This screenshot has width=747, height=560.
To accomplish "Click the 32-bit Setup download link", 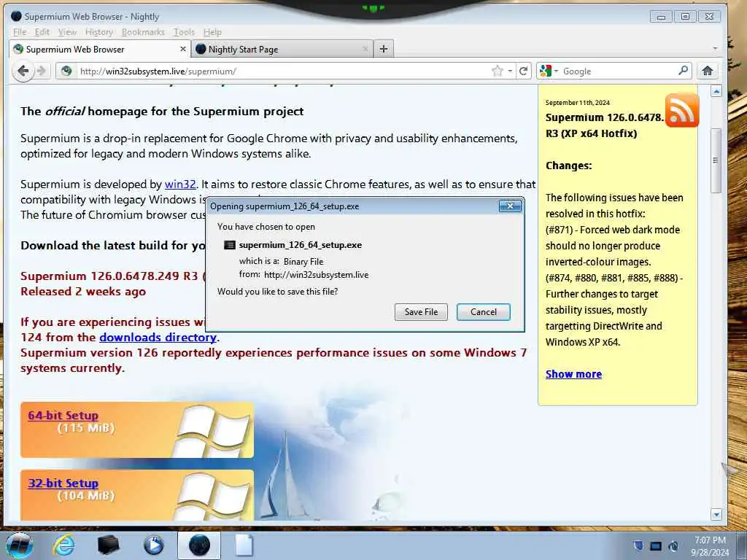I will [63, 483].
